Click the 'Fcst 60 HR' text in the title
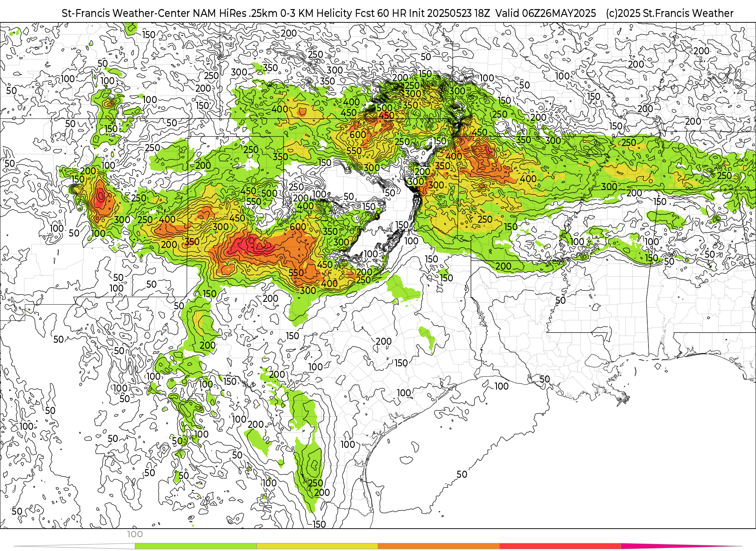 pyautogui.click(x=380, y=13)
